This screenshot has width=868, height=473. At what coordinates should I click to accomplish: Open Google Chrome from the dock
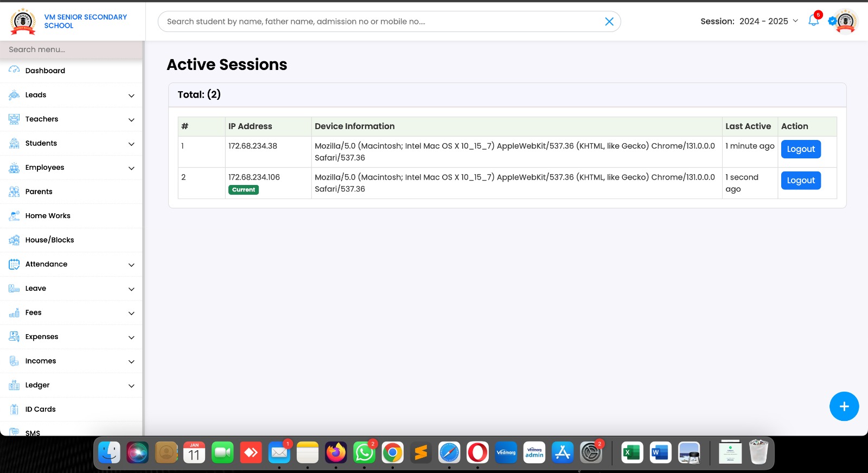pyautogui.click(x=392, y=452)
